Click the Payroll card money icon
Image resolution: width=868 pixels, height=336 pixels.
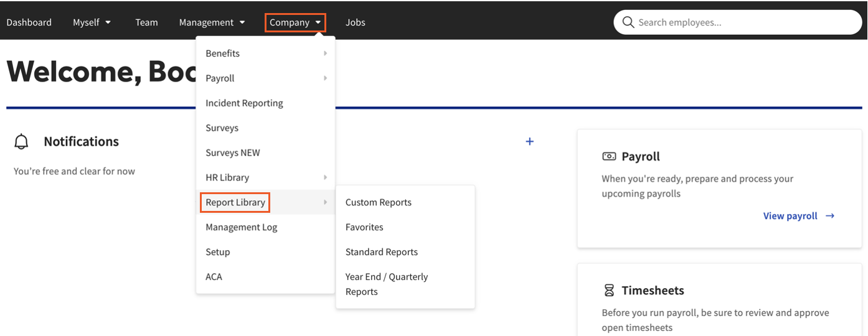pos(609,157)
